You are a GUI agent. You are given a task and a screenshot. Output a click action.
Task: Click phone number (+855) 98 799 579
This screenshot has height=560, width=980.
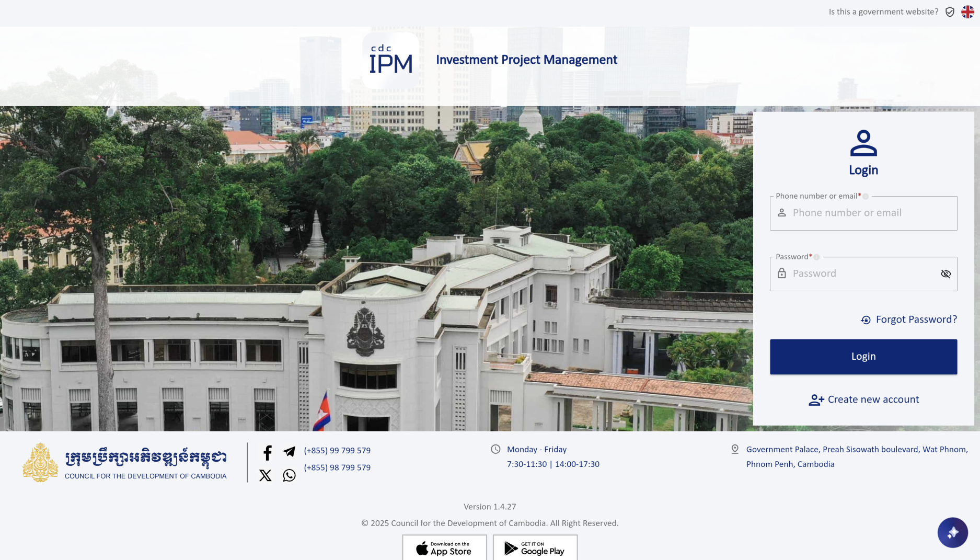(x=337, y=467)
